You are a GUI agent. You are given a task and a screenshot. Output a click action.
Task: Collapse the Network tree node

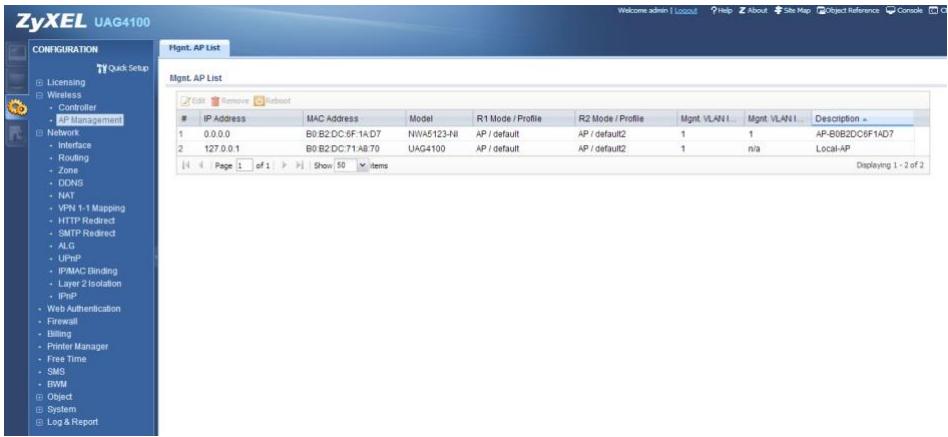pyautogui.click(x=40, y=132)
